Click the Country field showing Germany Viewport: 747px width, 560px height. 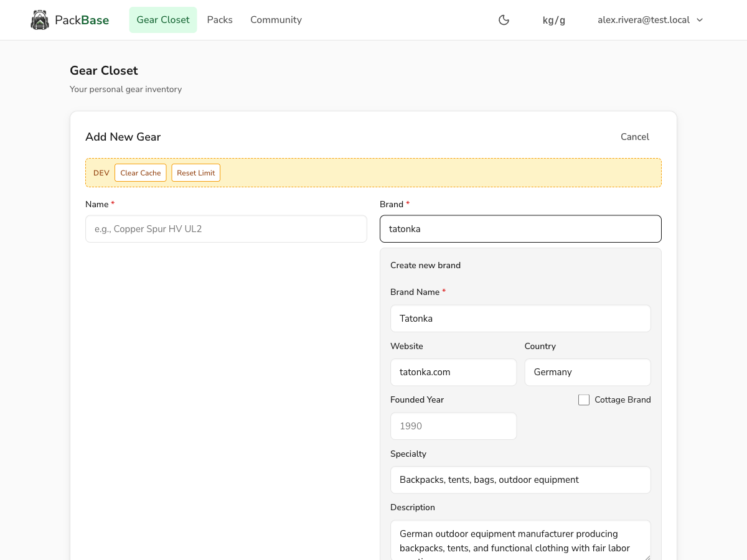click(x=587, y=371)
